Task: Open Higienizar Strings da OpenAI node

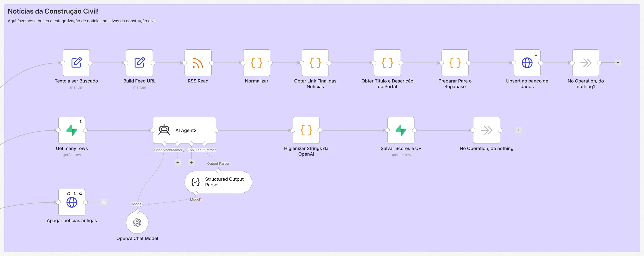Action: click(306, 130)
